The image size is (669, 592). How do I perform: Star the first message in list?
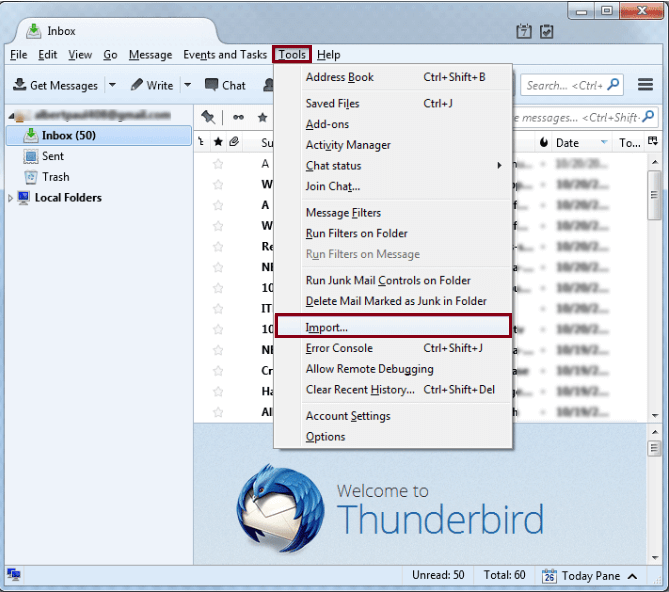pos(218,164)
